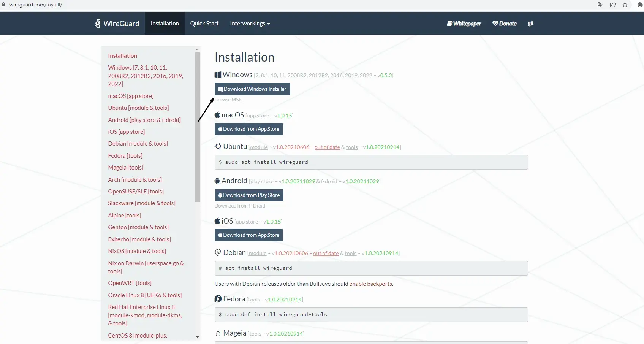Click the Fedora tools heading link
This screenshot has height=344, width=644.
pos(254,300)
